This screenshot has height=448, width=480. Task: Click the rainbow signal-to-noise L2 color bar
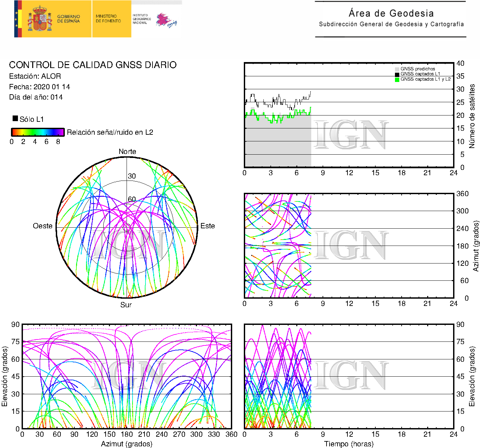[x=38, y=132]
